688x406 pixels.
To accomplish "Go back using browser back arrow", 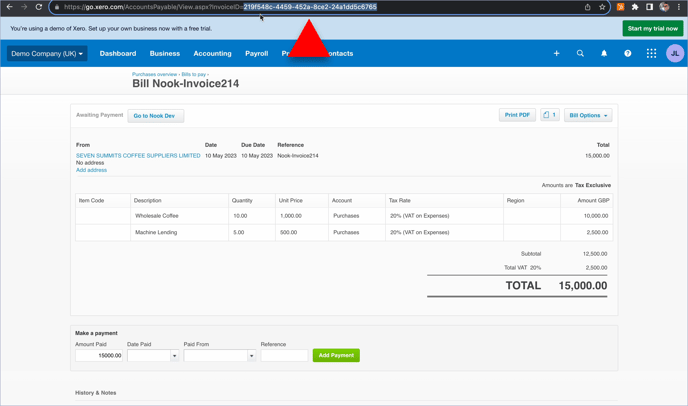I will 9,7.
